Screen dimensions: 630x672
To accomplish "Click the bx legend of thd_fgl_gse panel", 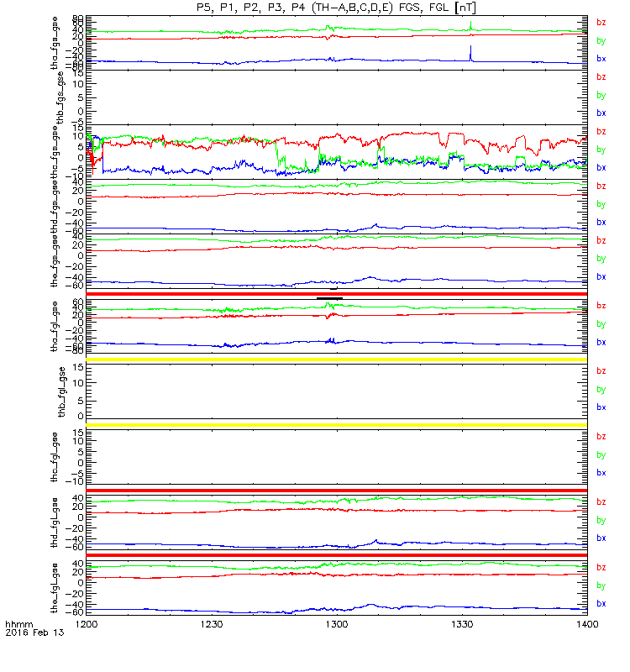I will pyautogui.click(x=601, y=538).
